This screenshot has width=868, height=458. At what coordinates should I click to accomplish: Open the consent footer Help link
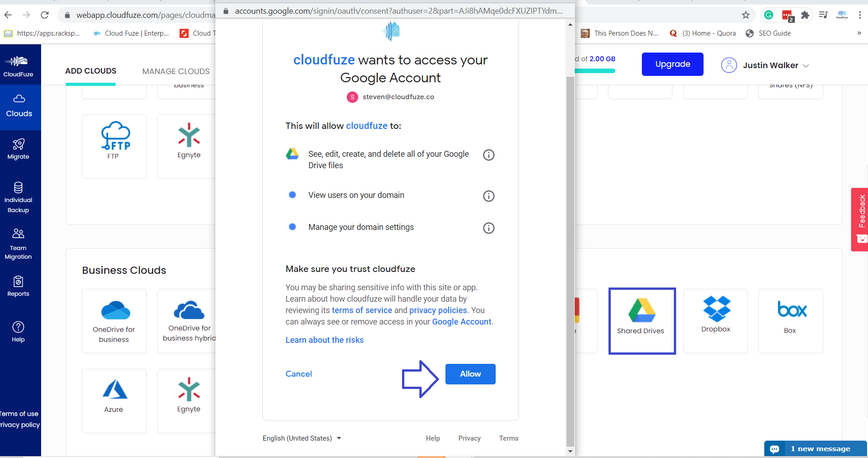[433, 438]
